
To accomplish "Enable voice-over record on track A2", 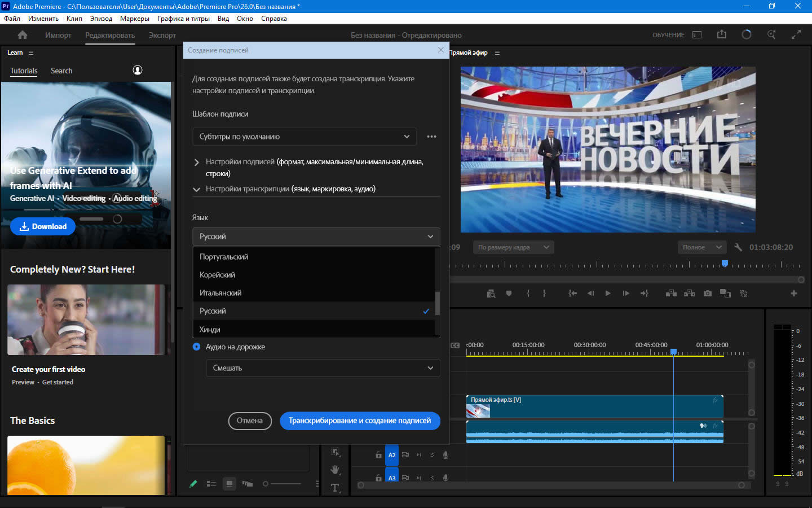I will 445,455.
